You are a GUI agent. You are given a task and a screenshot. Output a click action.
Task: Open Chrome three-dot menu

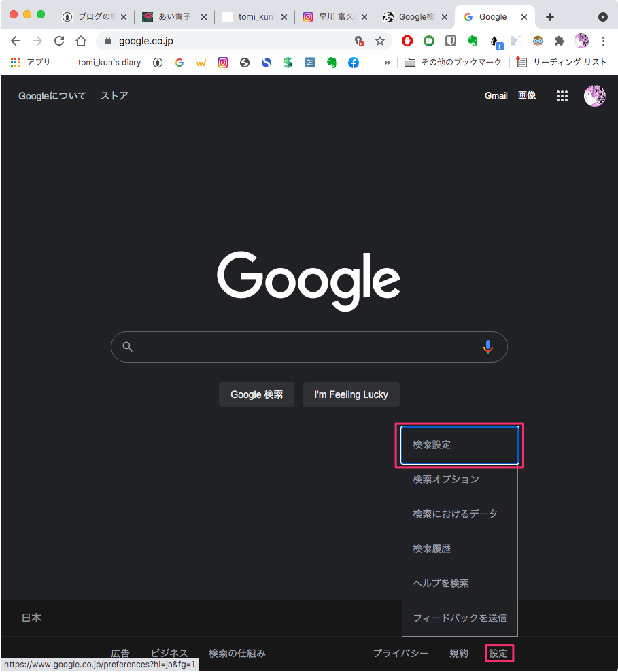[603, 41]
